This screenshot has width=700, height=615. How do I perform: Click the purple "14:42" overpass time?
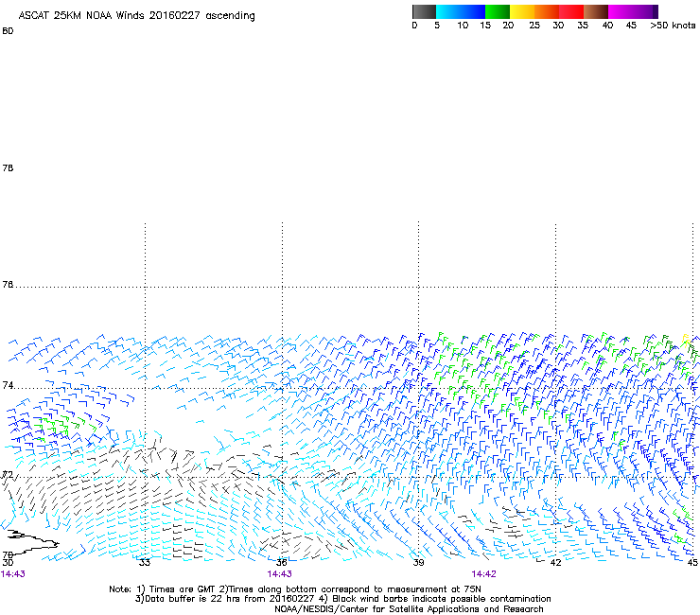484,574
